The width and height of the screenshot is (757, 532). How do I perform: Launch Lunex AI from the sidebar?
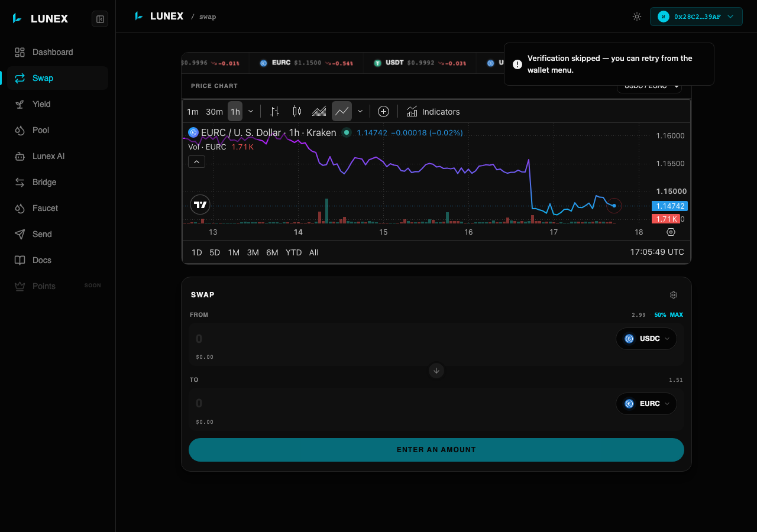(x=57, y=156)
